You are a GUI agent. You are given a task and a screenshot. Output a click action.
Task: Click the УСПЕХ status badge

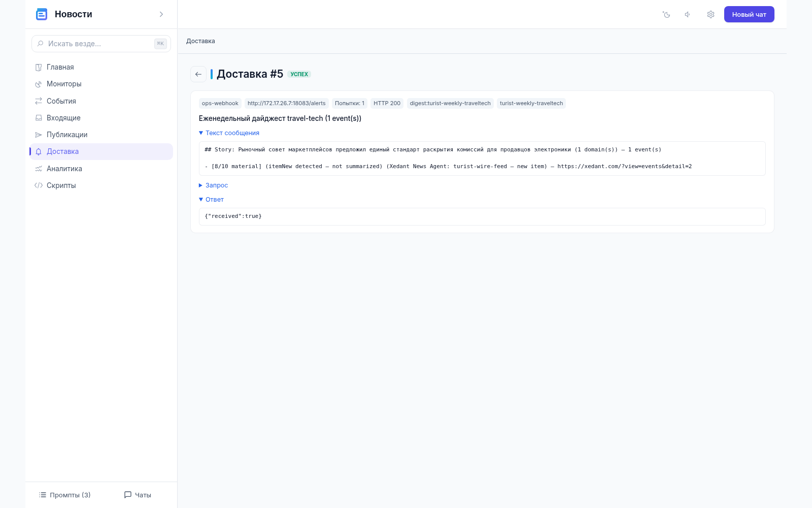point(299,74)
